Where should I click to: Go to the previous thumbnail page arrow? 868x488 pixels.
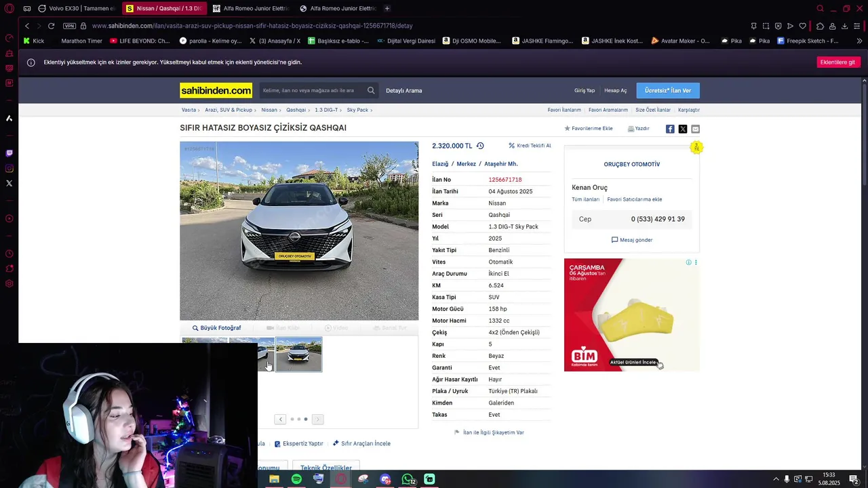(x=280, y=420)
